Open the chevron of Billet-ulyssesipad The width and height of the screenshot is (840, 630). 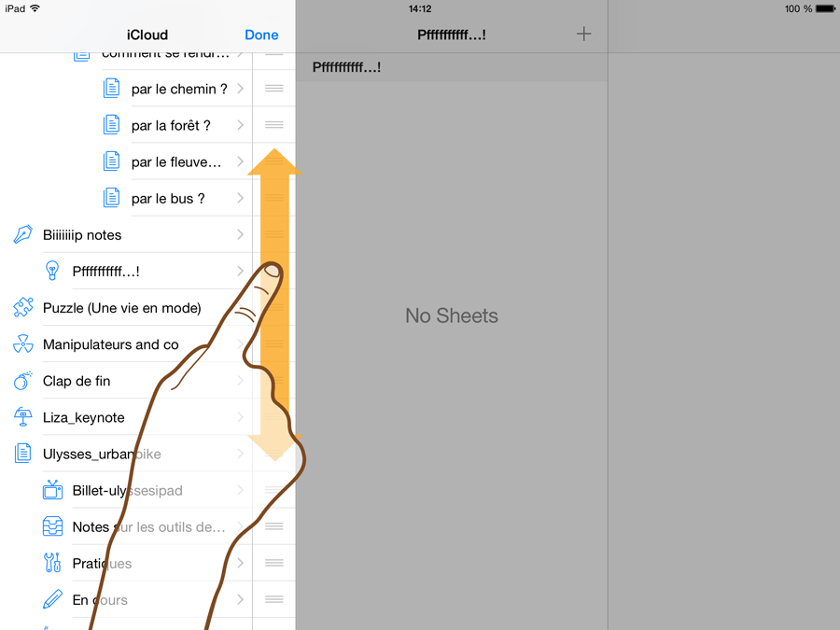point(241,490)
